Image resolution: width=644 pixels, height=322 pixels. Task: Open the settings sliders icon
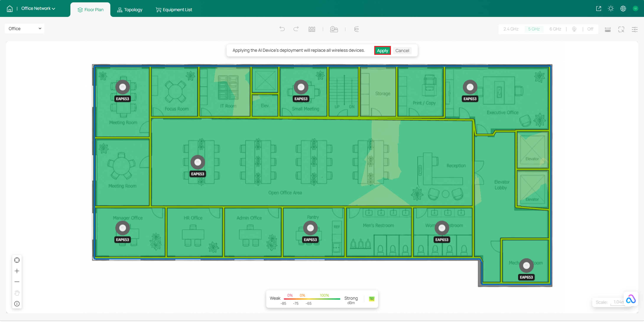tap(634, 29)
